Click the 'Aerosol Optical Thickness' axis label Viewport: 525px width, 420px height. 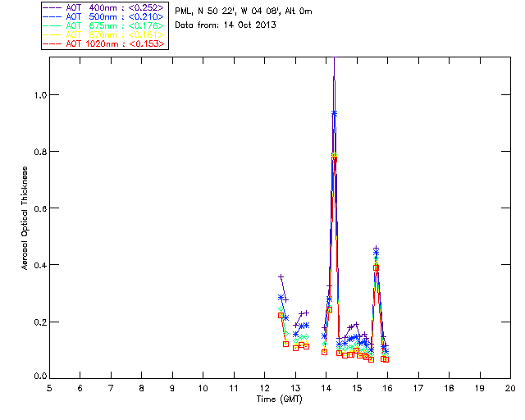24,218
